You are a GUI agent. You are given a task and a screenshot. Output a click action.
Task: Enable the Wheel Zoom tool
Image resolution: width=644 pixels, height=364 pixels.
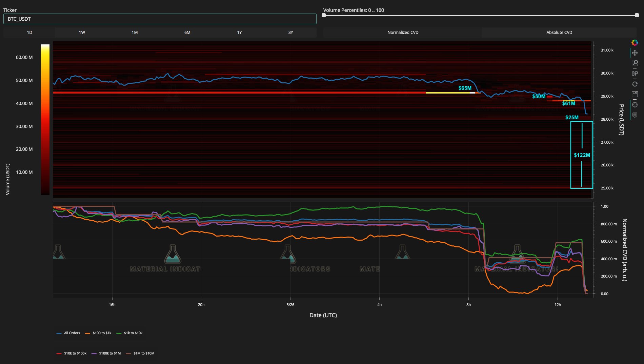(x=635, y=74)
